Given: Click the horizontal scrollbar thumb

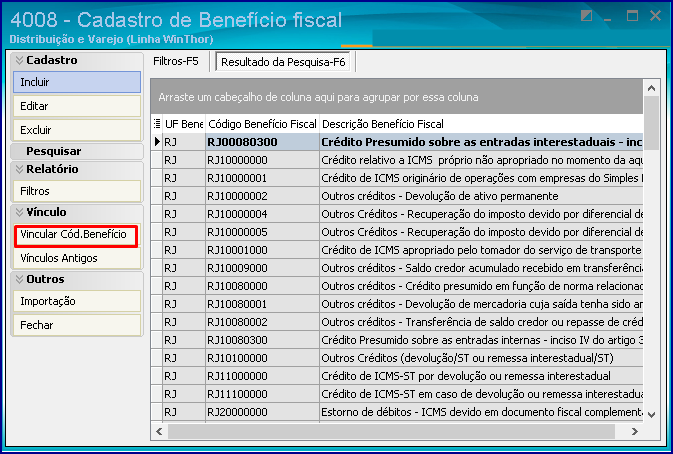Looking at the screenshot, I should pyautogui.click(x=391, y=431).
